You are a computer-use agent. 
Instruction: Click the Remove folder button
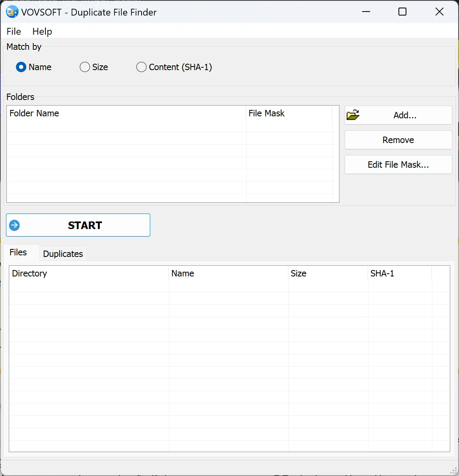click(398, 140)
